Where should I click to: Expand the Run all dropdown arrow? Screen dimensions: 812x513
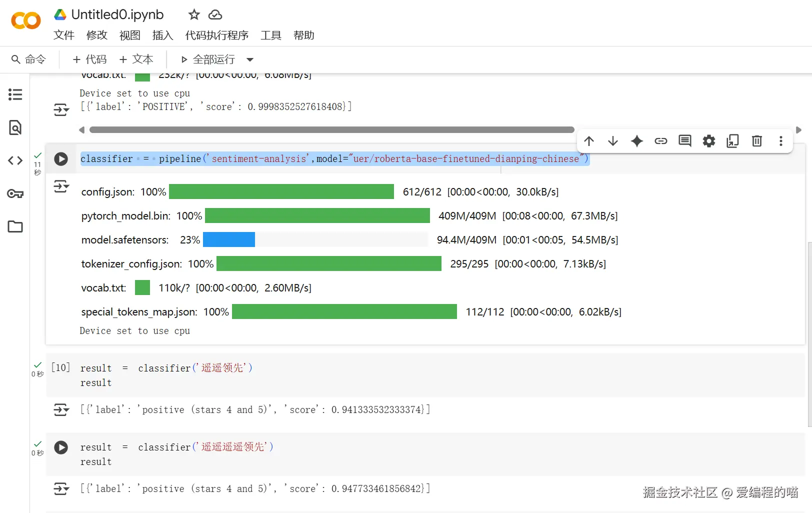point(250,59)
